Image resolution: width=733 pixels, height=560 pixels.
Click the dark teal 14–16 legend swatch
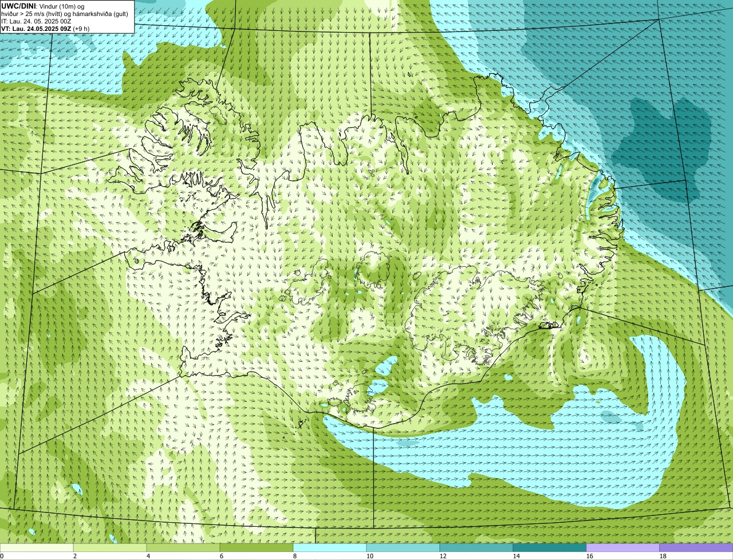550,547
